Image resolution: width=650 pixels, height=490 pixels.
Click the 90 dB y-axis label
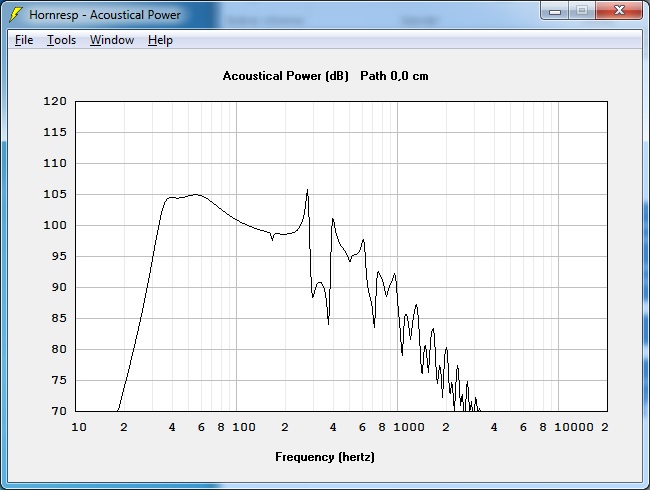pos(59,287)
